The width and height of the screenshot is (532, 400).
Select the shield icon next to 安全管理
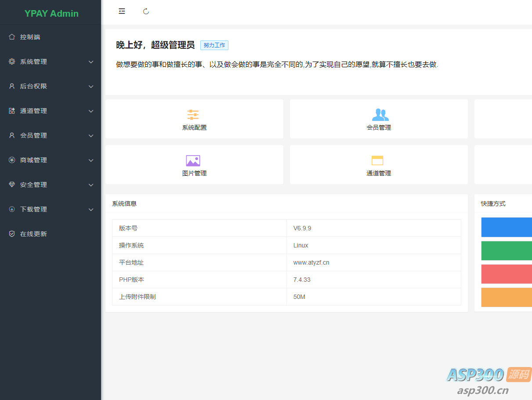click(12, 185)
